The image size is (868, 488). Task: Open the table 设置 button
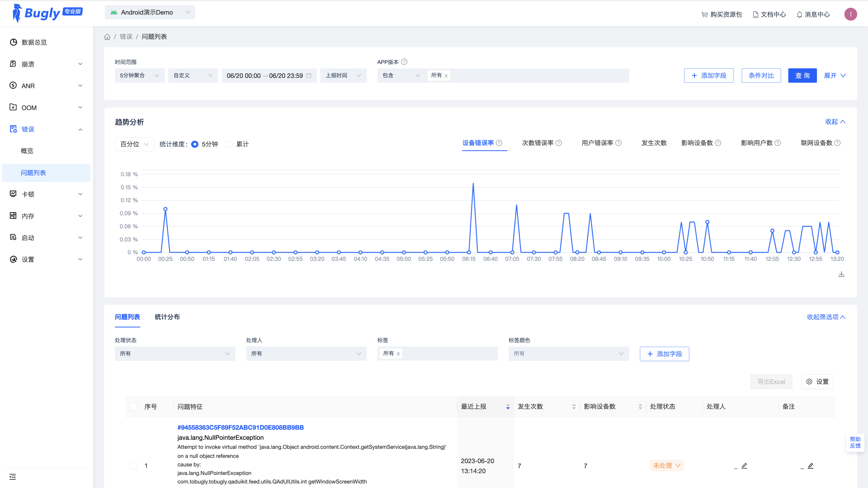coord(817,381)
